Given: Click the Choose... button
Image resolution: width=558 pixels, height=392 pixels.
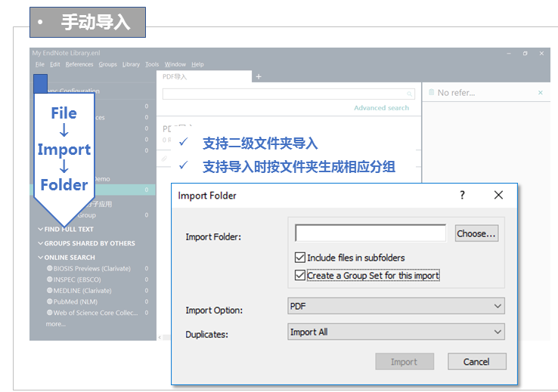Looking at the screenshot, I should (476, 233).
